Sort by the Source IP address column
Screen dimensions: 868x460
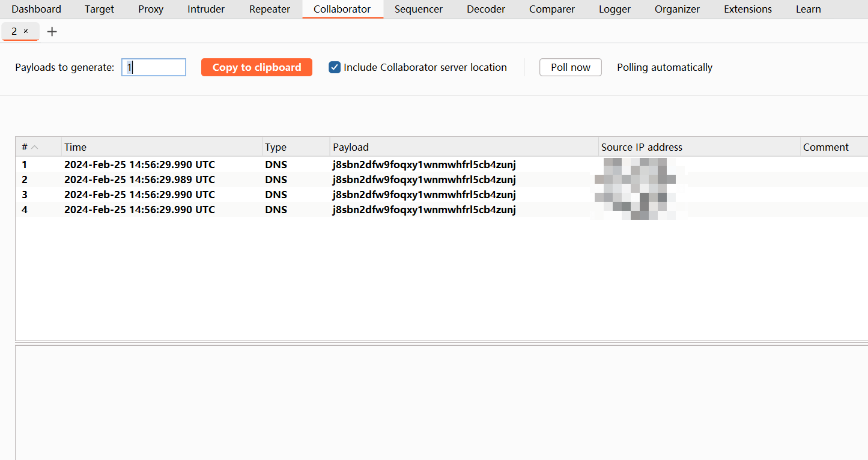pos(700,147)
